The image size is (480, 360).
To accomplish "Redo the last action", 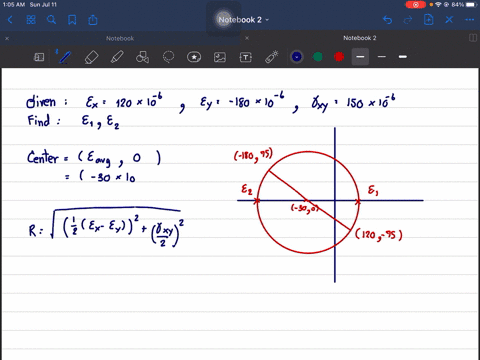I will click(x=408, y=20).
